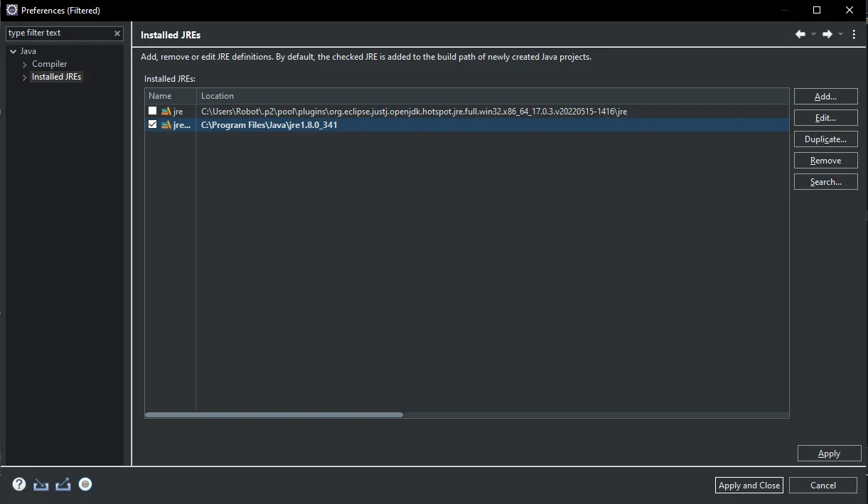Viewport: 868px width, 504px height.
Task: Uncheck the jre1.8.0_341 checkbox
Action: [x=152, y=124]
